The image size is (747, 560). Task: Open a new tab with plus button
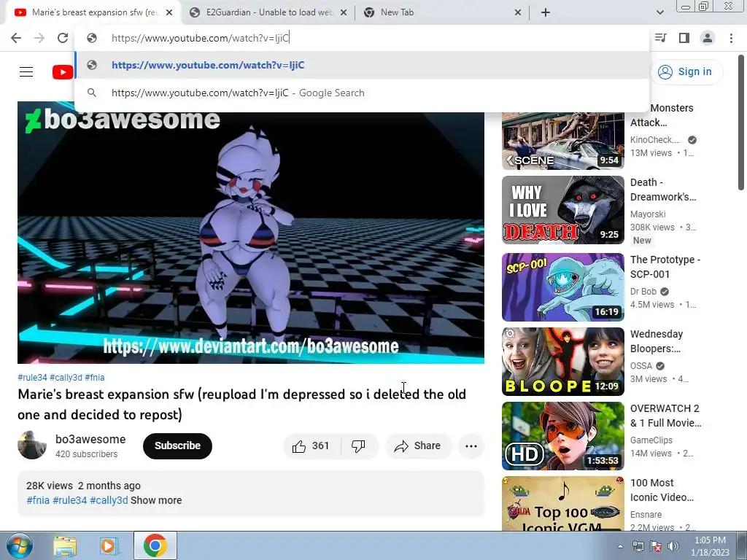(546, 13)
